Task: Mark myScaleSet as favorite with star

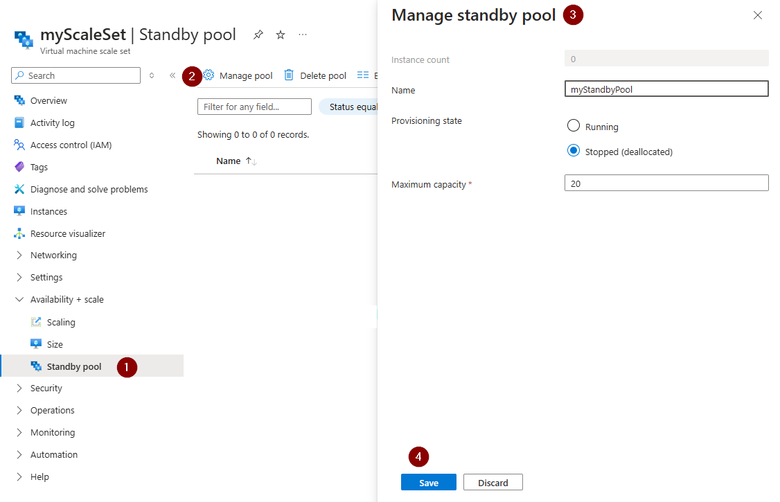Action: tap(281, 35)
